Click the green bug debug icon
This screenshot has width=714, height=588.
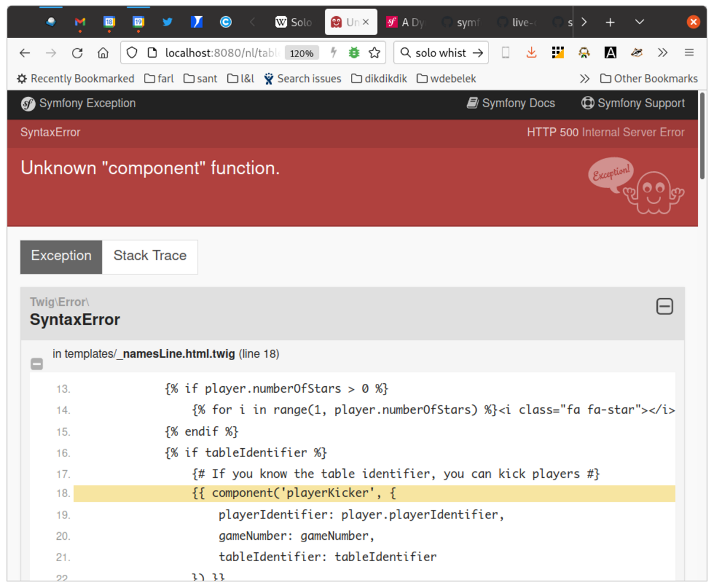(354, 53)
